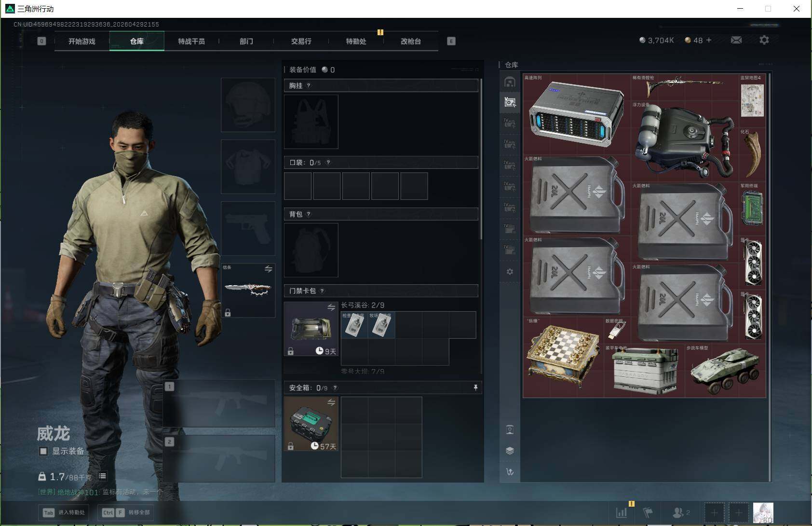This screenshot has height=526, width=812.
Task: Click primary weapon slot 1
Action: [219, 403]
